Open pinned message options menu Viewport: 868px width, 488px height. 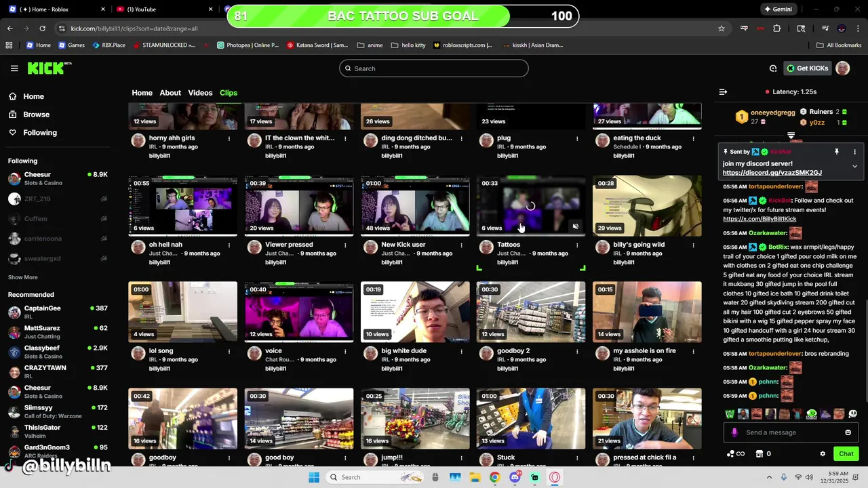coord(854,152)
